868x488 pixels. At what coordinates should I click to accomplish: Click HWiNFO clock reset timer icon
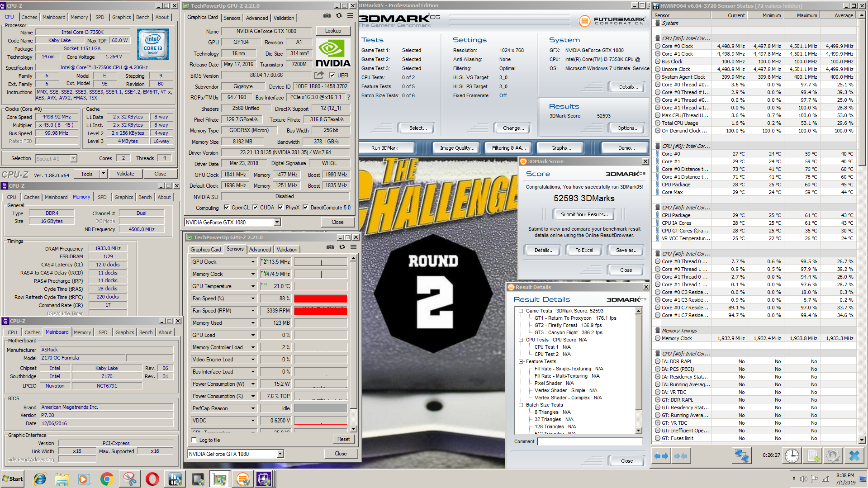[x=792, y=456]
